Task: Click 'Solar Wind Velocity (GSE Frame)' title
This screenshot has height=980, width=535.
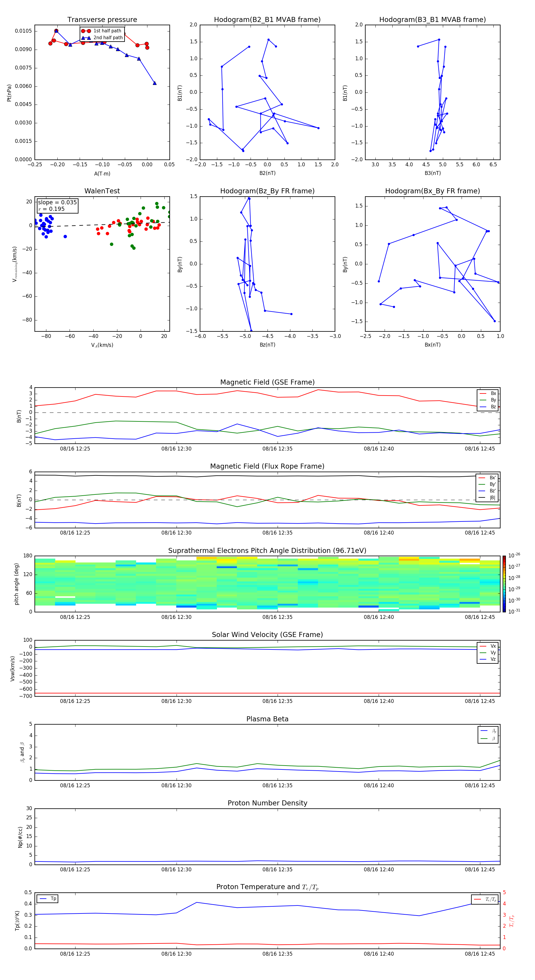Action: point(267,635)
